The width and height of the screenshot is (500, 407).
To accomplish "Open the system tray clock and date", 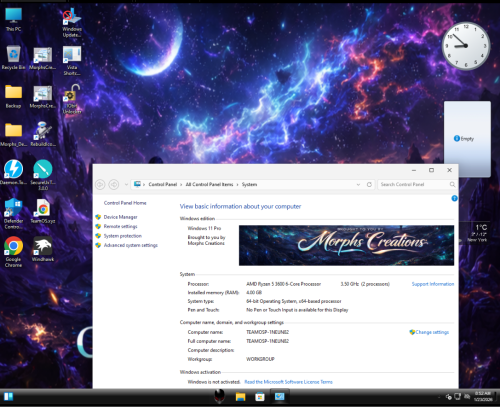I will [483, 396].
